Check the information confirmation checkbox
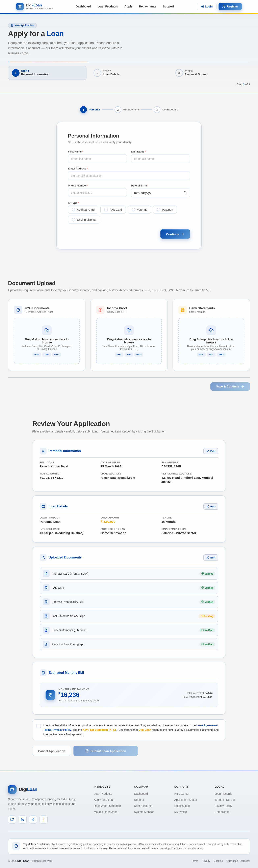 click(x=39, y=726)
